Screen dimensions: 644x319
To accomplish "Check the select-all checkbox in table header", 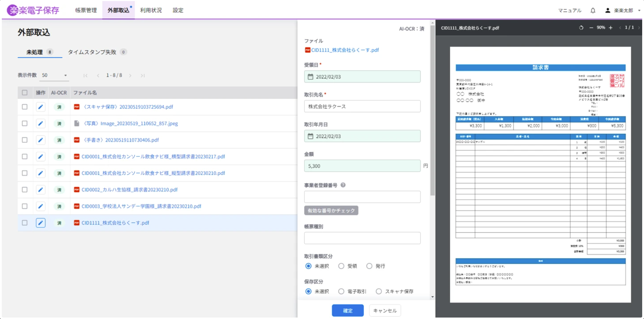I will point(25,93).
